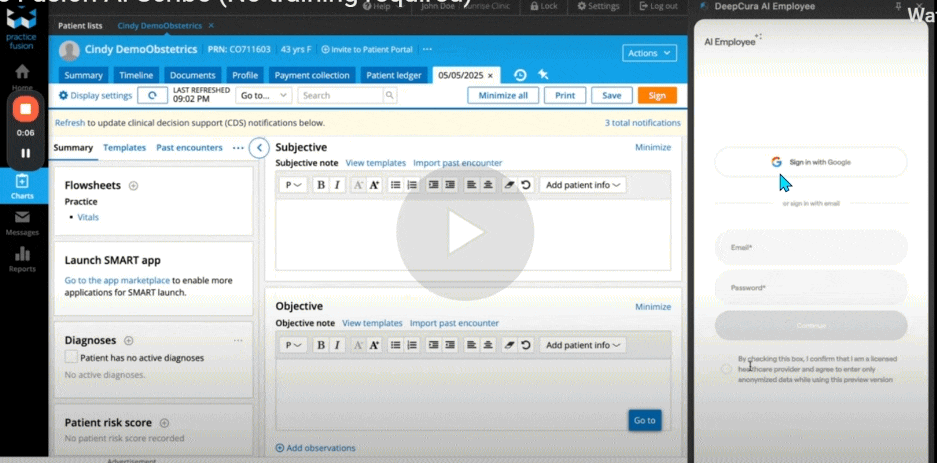Click the Minimize all button
Image resolution: width=937 pixels, height=463 pixels.
(503, 96)
